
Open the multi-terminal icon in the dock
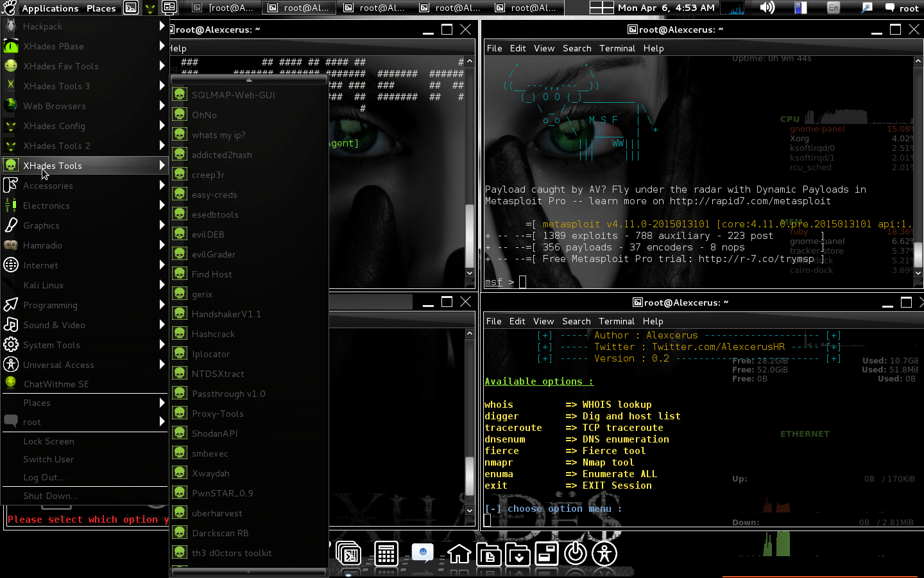(348, 554)
